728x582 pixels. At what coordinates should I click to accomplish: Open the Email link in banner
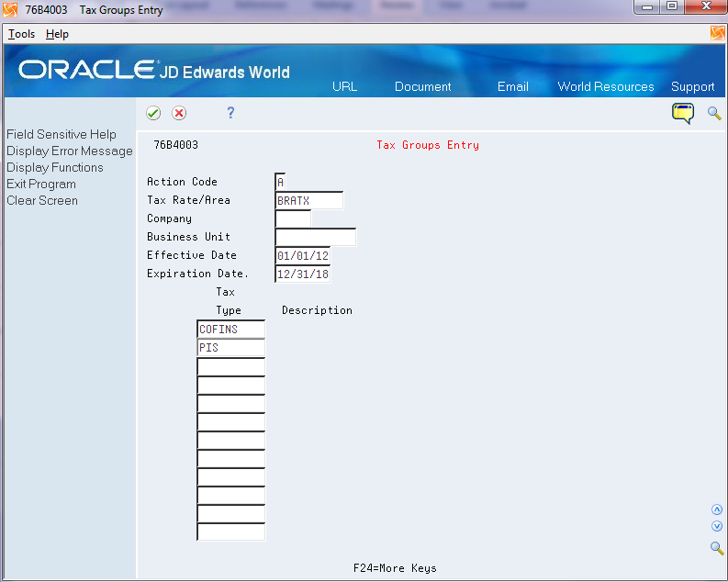[512, 86]
